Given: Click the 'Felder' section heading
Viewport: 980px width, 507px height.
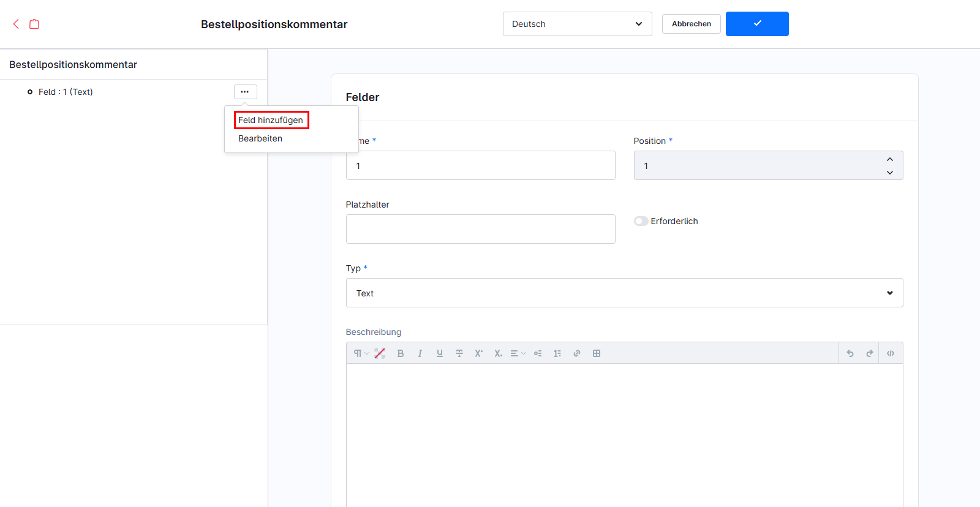Looking at the screenshot, I should tap(363, 97).
